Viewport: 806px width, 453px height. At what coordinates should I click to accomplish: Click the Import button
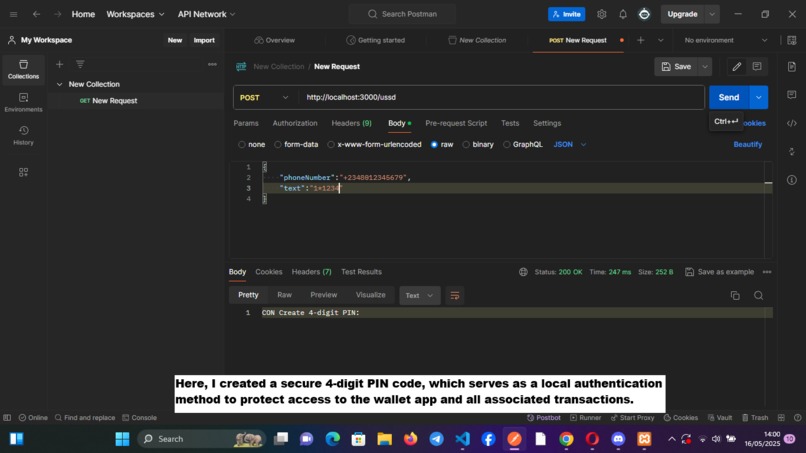coord(204,40)
